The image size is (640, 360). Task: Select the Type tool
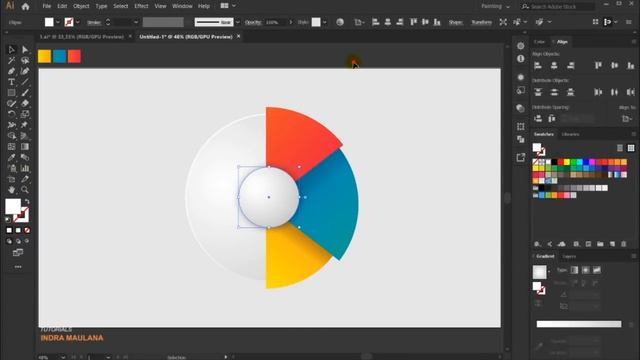coord(11,82)
